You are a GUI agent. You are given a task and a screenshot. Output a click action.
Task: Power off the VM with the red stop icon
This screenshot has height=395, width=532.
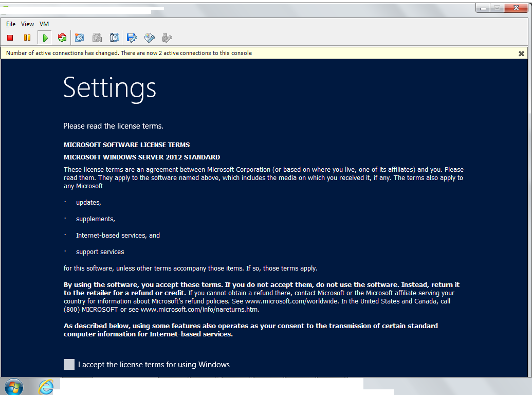pos(10,38)
